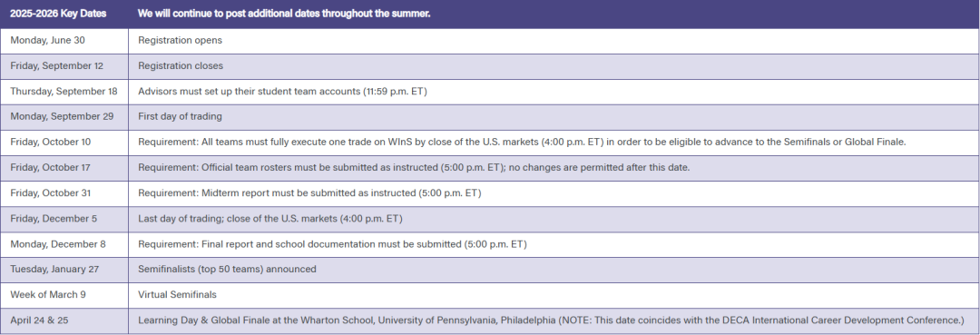Click the 'Last day of trading' entry

[x=270, y=219]
